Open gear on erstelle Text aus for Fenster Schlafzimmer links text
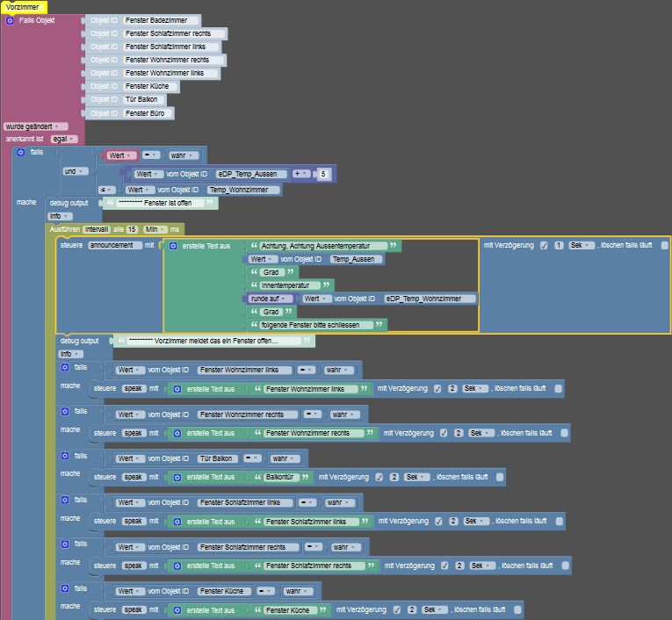Image resolution: width=672 pixels, height=620 pixels. pyautogui.click(x=177, y=522)
